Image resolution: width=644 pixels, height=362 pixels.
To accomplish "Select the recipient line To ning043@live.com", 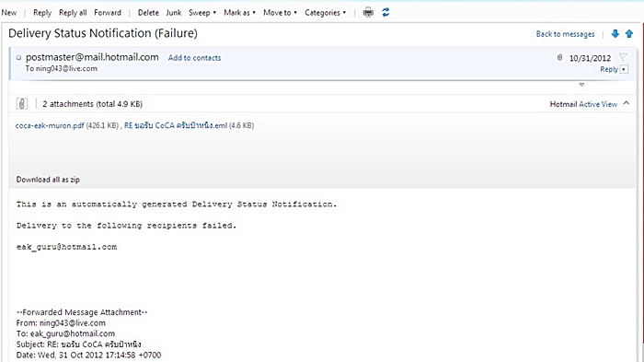I will [x=62, y=69].
